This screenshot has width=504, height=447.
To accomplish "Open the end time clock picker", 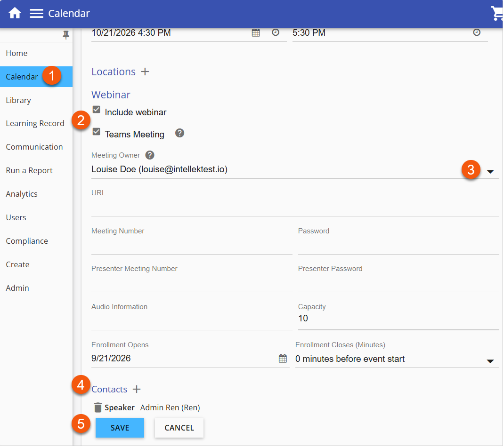I will (x=477, y=32).
